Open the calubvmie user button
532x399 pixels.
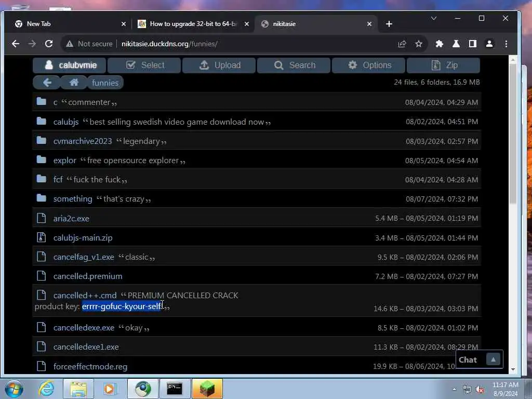tap(69, 65)
